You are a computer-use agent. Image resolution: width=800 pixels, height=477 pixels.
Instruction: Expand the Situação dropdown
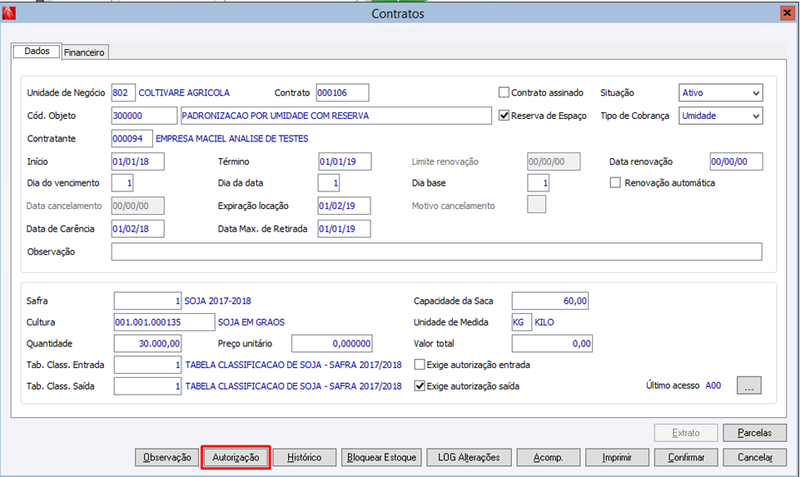721,93
